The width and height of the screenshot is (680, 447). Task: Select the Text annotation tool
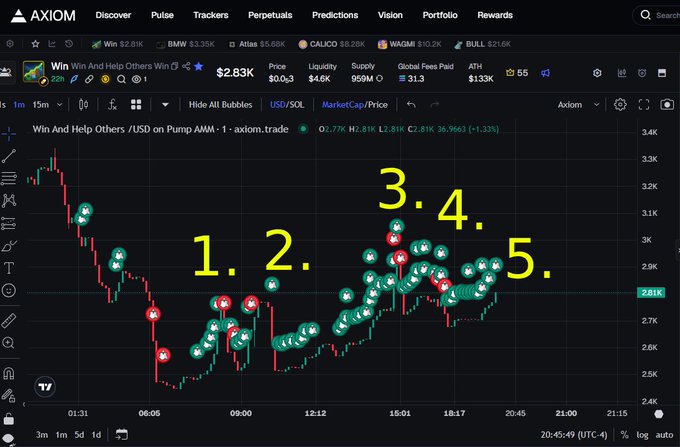pos(9,268)
